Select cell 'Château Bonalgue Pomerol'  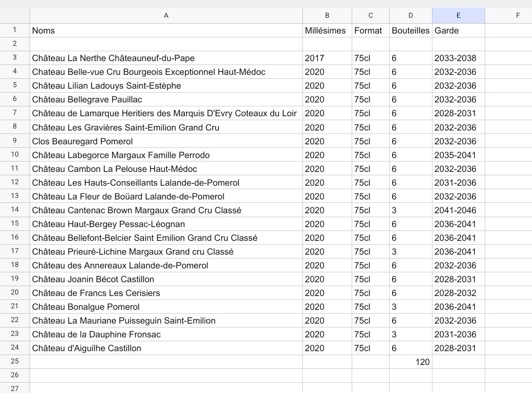[x=166, y=307]
